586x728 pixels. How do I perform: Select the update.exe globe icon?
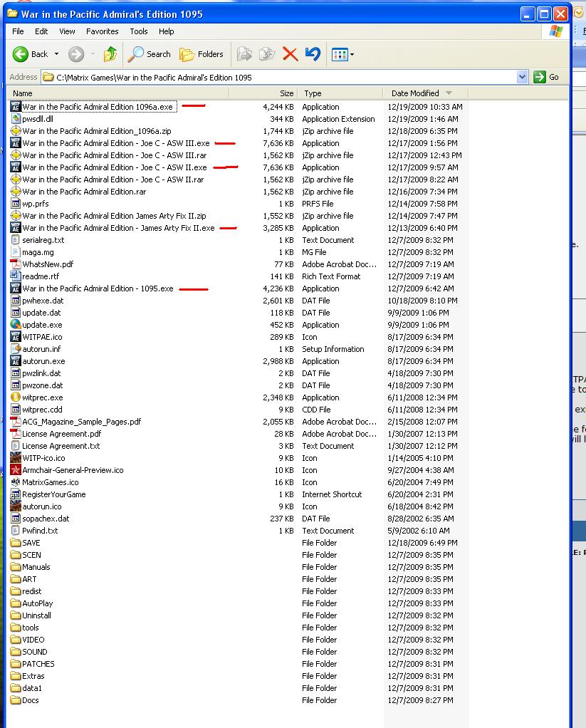click(x=16, y=325)
